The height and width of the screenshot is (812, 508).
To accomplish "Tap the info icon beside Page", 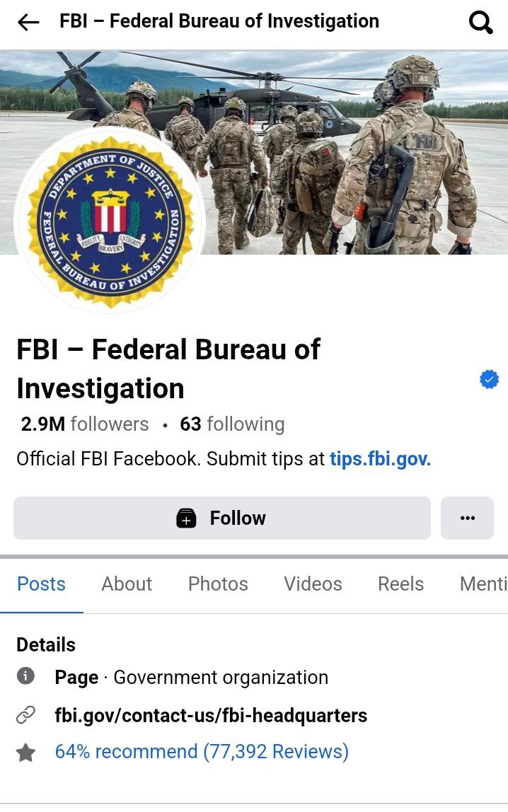I will [25, 675].
